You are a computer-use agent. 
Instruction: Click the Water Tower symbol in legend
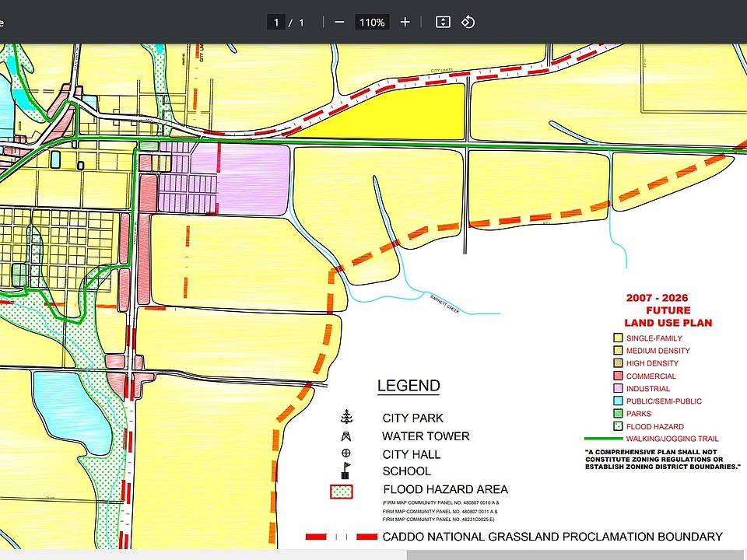(345, 436)
